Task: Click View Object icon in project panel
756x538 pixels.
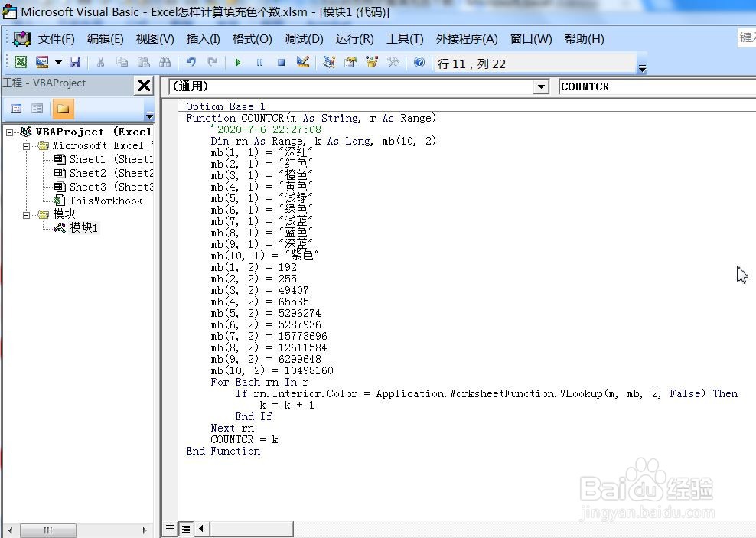Action: pyautogui.click(x=37, y=109)
